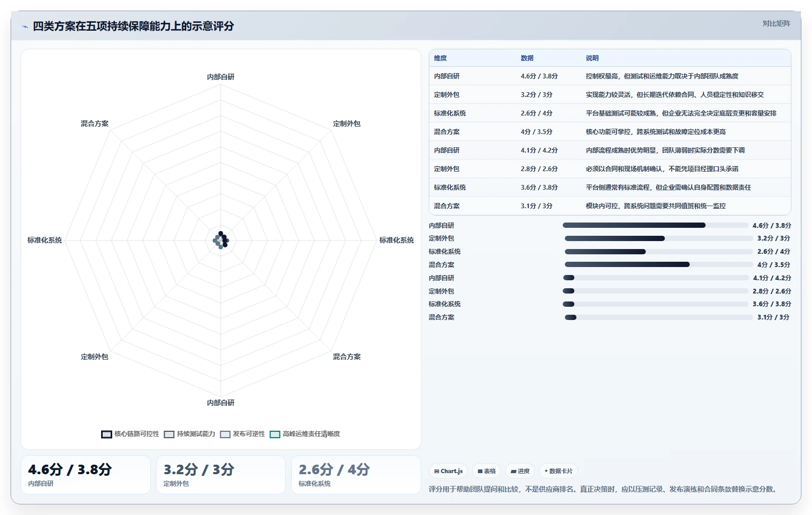Image resolution: width=812 pixels, height=515 pixels.
Task: Select the table cell 4分 / 3.5分
Action: pos(537,132)
